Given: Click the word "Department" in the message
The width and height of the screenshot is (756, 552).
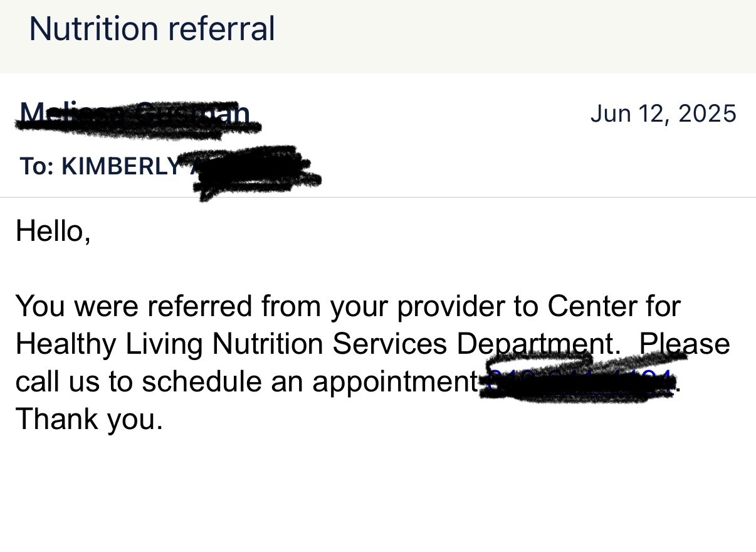Looking at the screenshot, I should point(535,344).
